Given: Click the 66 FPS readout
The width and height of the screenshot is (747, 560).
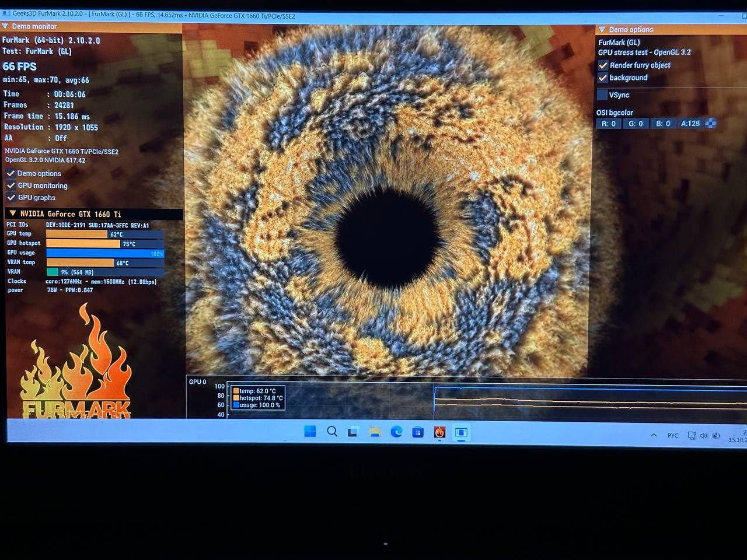Looking at the screenshot, I should (19, 67).
